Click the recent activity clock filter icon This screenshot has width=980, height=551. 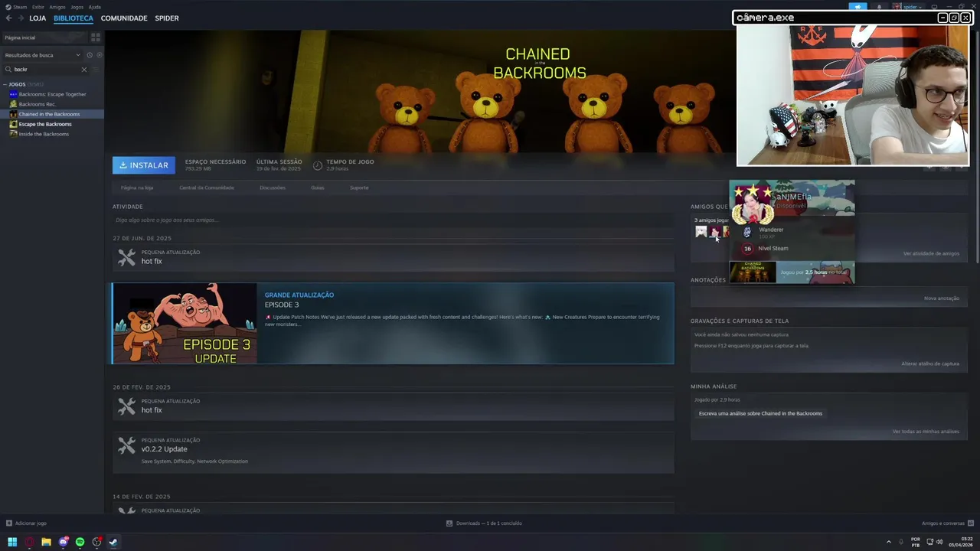[90, 55]
